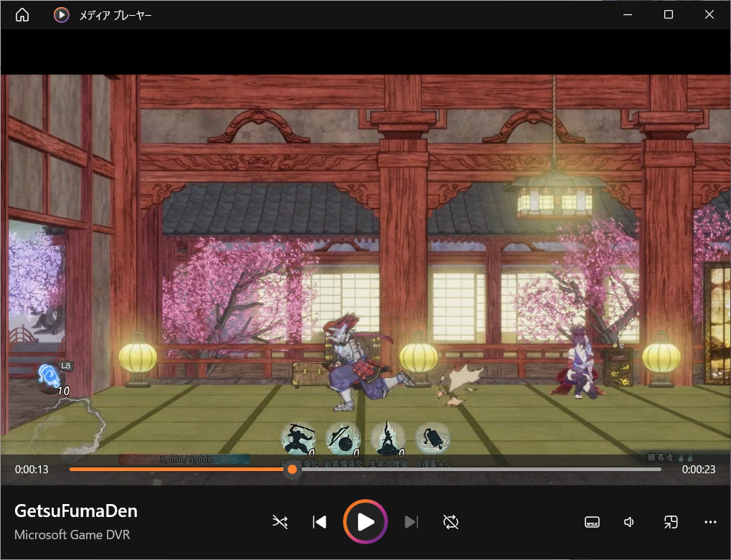Toggle shuffle playback
731x560 pixels.
(x=280, y=522)
